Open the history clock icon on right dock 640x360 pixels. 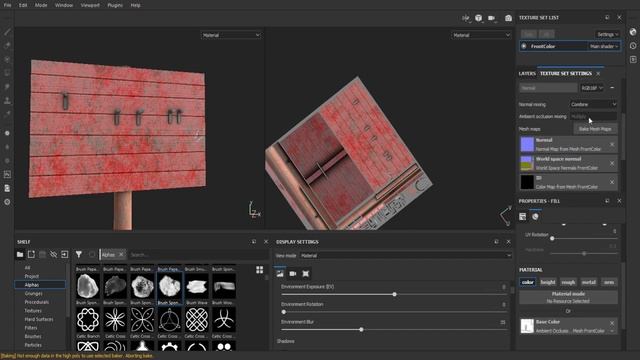click(633, 46)
